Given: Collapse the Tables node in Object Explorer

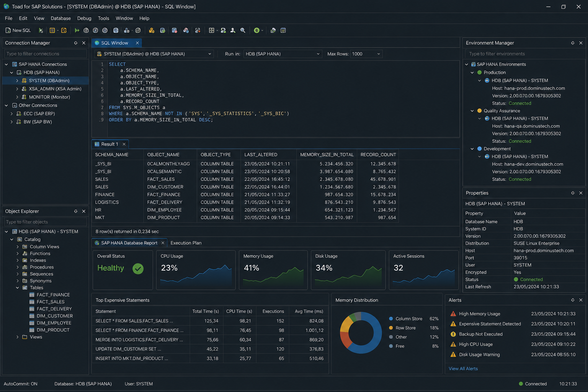Looking at the screenshot, I should (x=18, y=288).
